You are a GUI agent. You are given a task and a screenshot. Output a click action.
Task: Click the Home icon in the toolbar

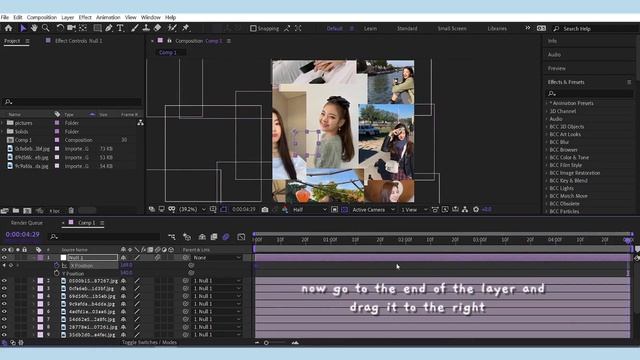click(8, 28)
